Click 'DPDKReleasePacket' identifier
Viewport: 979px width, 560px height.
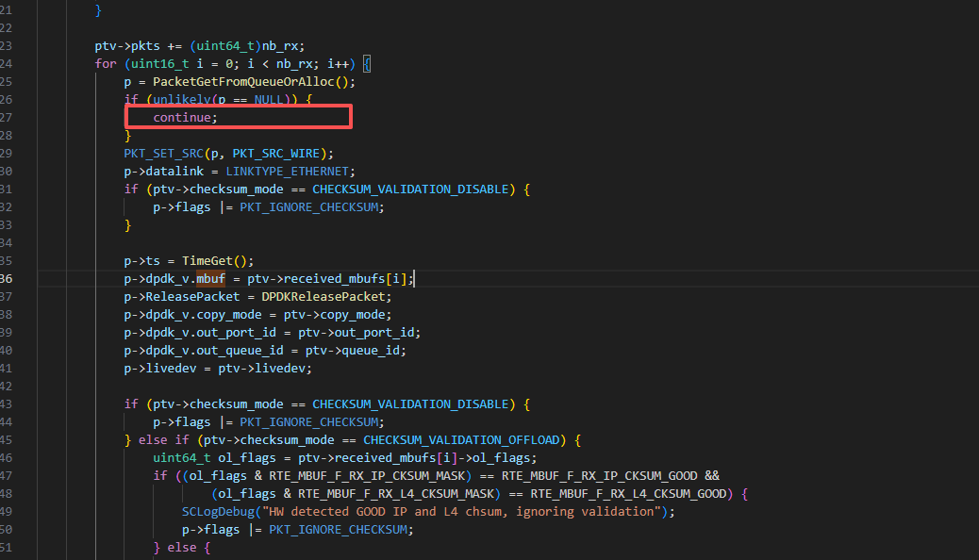[324, 297]
